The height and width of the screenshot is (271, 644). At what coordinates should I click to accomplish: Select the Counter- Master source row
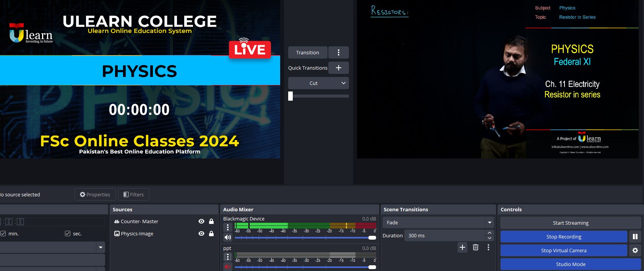[x=164, y=221]
